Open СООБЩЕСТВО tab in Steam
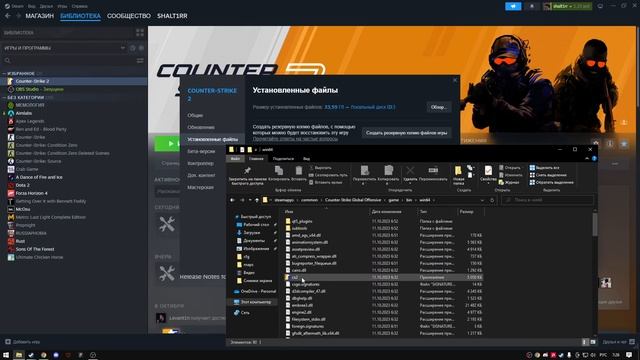This screenshot has height=360, width=640. (129, 16)
